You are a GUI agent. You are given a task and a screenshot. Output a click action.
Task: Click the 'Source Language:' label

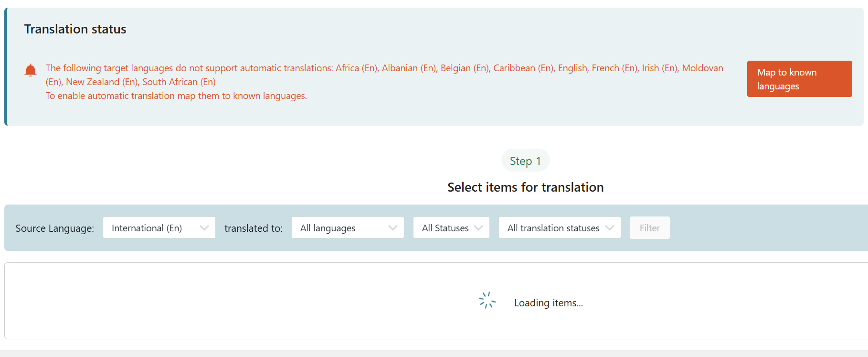pyautogui.click(x=54, y=228)
